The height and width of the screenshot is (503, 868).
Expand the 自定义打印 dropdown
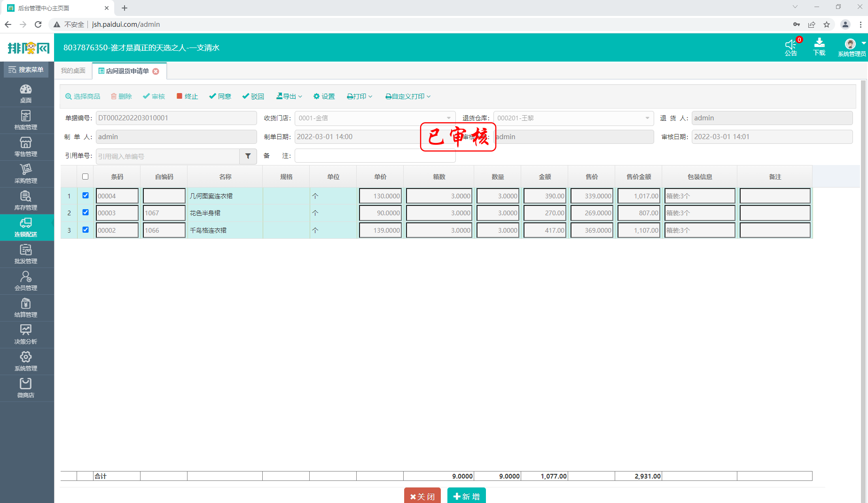click(x=408, y=96)
